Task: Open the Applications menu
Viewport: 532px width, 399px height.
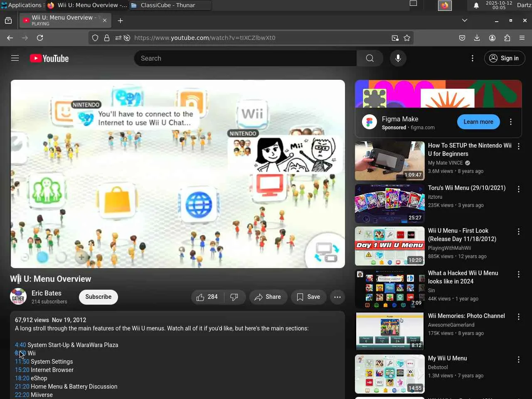Action: point(22,5)
